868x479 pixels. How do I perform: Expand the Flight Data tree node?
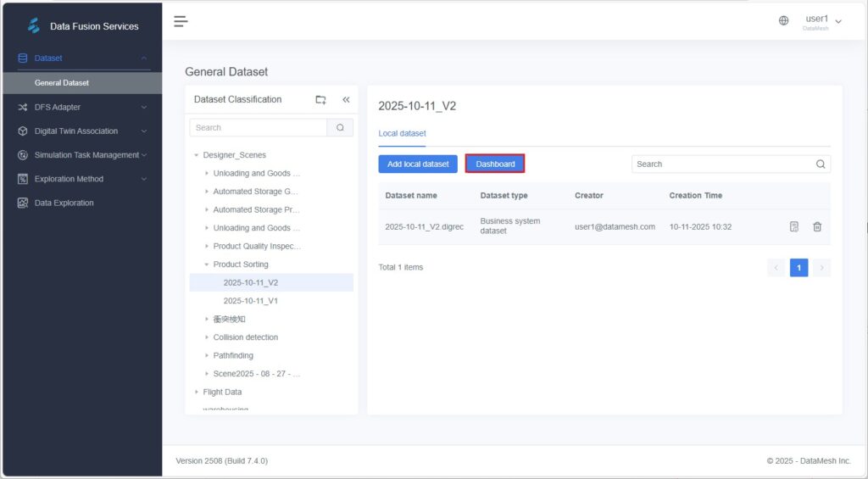(x=197, y=392)
